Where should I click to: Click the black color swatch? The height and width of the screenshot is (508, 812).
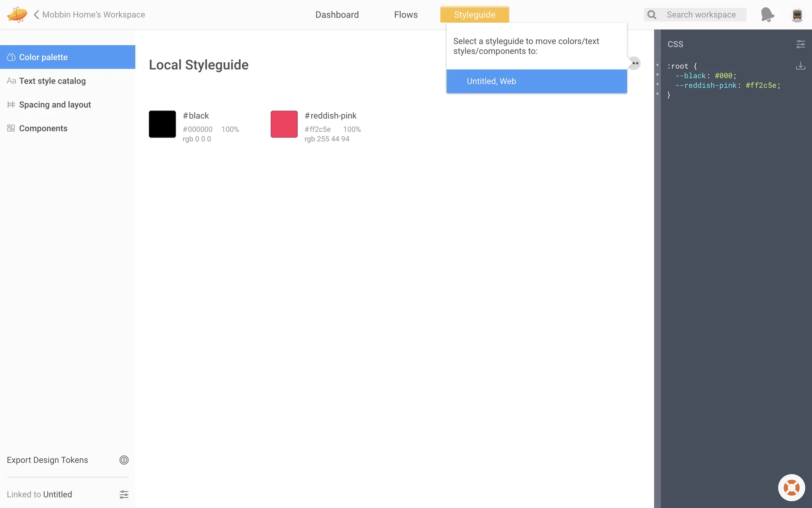tap(162, 124)
